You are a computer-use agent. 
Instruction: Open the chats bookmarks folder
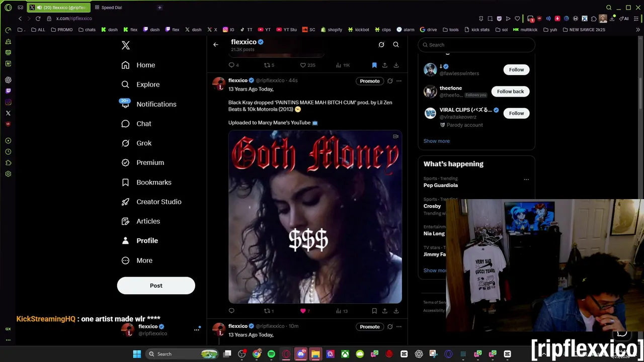[87, 30]
